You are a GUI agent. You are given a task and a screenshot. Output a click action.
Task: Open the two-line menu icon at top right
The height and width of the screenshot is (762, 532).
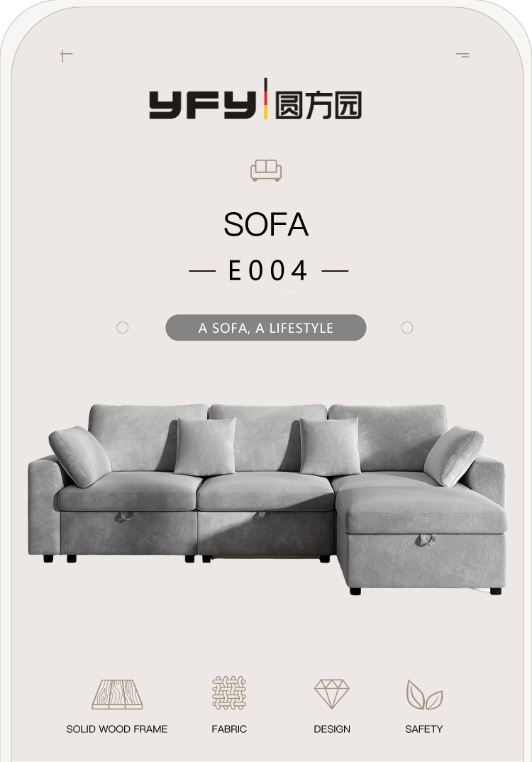click(x=462, y=55)
